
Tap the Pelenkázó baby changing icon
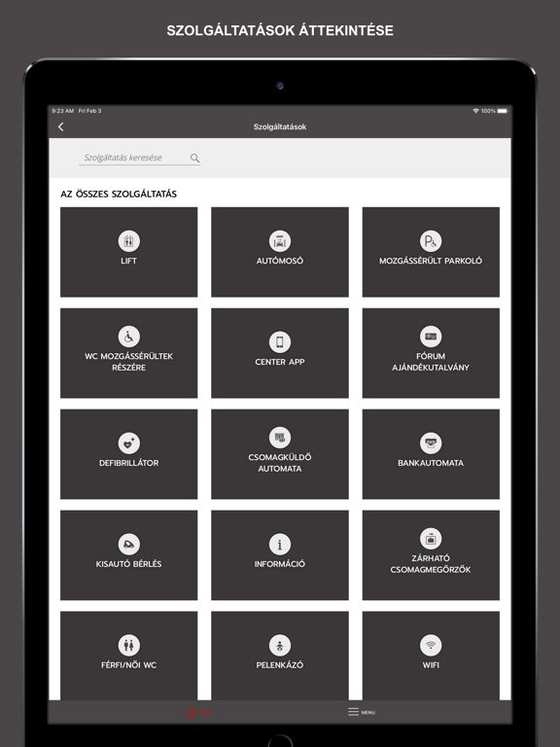[x=280, y=645]
